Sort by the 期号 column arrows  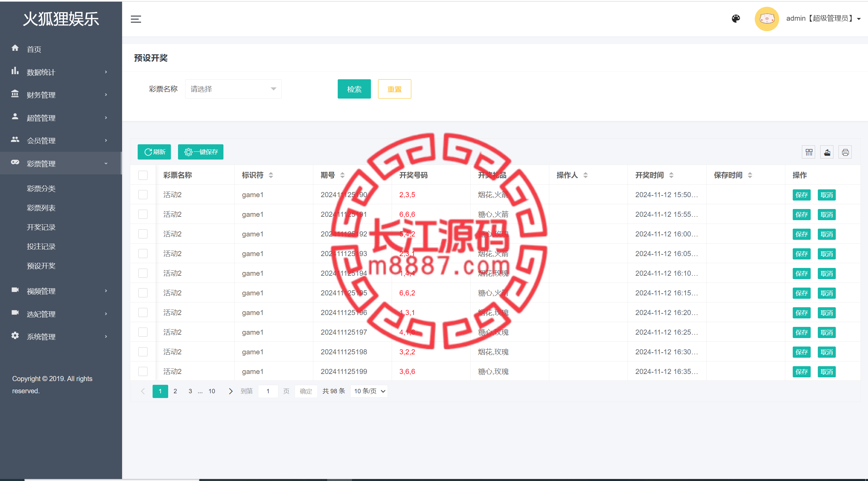pyautogui.click(x=342, y=175)
